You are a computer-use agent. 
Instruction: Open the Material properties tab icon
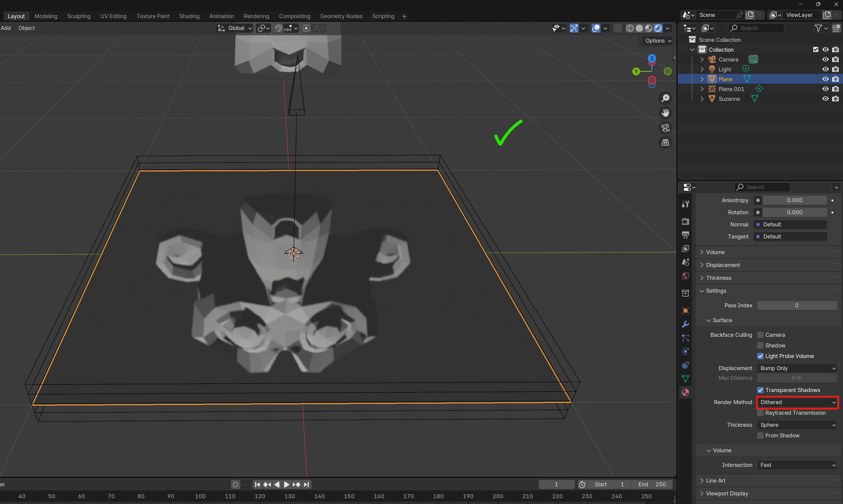[685, 392]
